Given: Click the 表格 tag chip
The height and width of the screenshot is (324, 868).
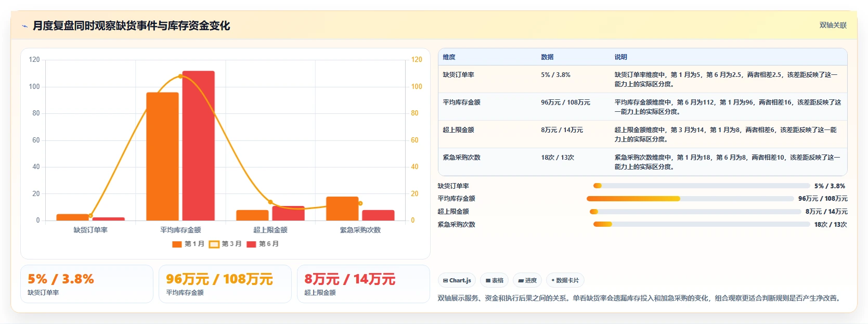Looking at the screenshot, I should [494, 280].
